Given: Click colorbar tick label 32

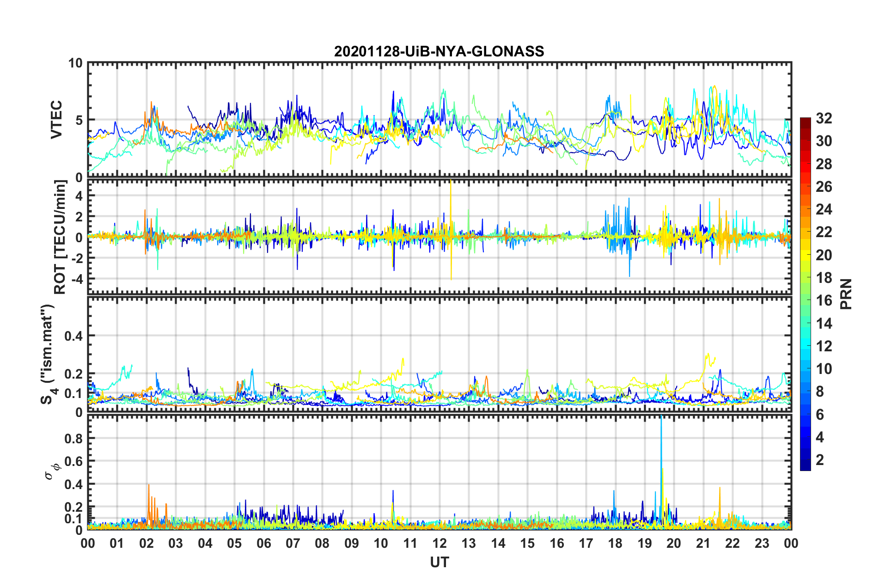Looking at the screenshot, I should 824,118.
